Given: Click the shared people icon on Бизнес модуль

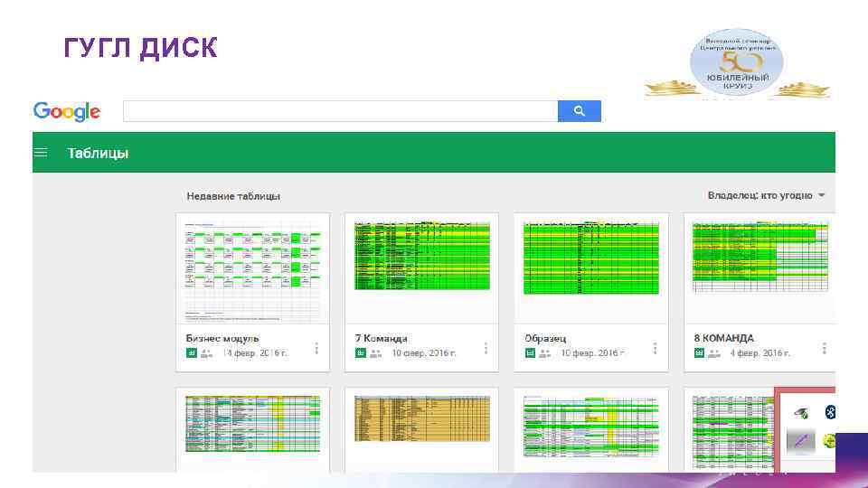Looking at the screenshot, I should (x=206, y=353).
